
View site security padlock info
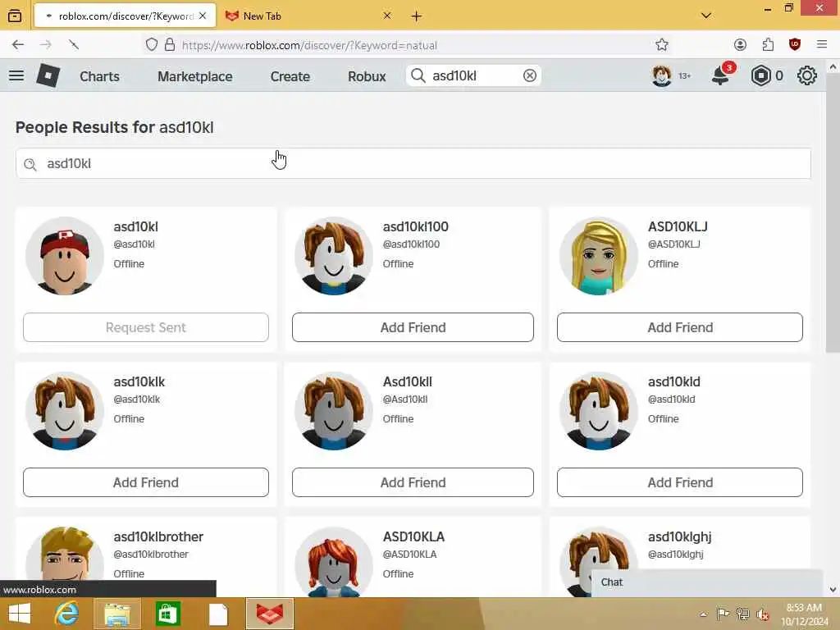[170, 44]
